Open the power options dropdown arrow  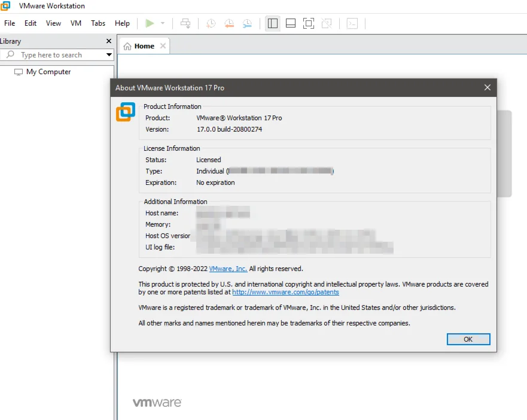162,23
